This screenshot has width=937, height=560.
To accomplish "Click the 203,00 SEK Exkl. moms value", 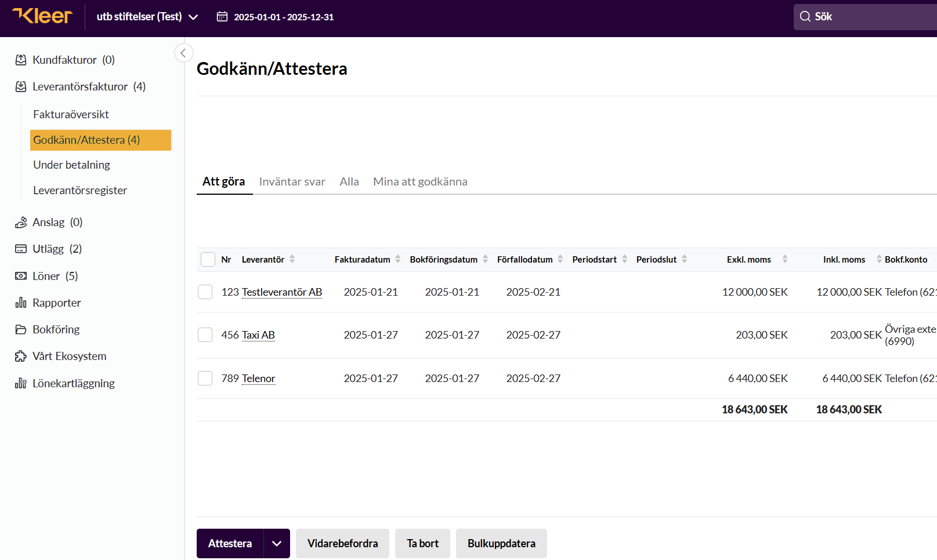I will click(762, 334).
